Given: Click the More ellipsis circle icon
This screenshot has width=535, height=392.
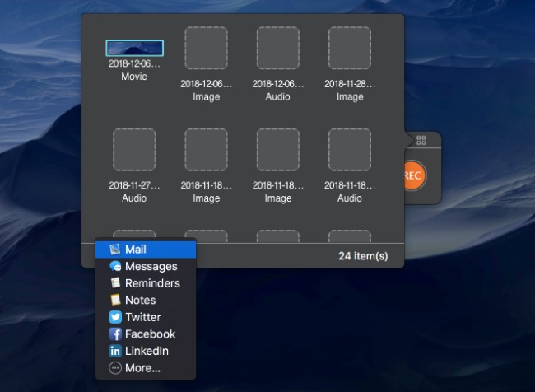Looking at the screenshot, I should click(x=115, y=368).
